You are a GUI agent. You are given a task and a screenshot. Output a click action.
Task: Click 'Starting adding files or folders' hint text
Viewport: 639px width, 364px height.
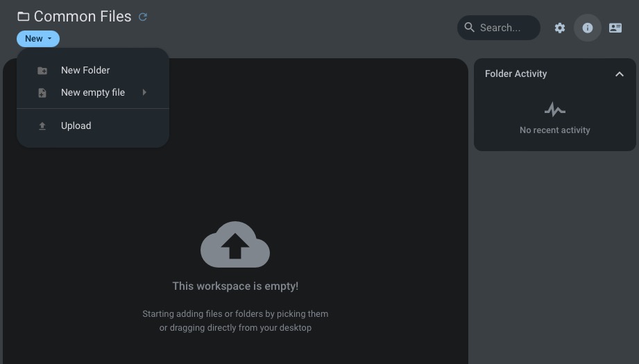click(x=235, y=320)
